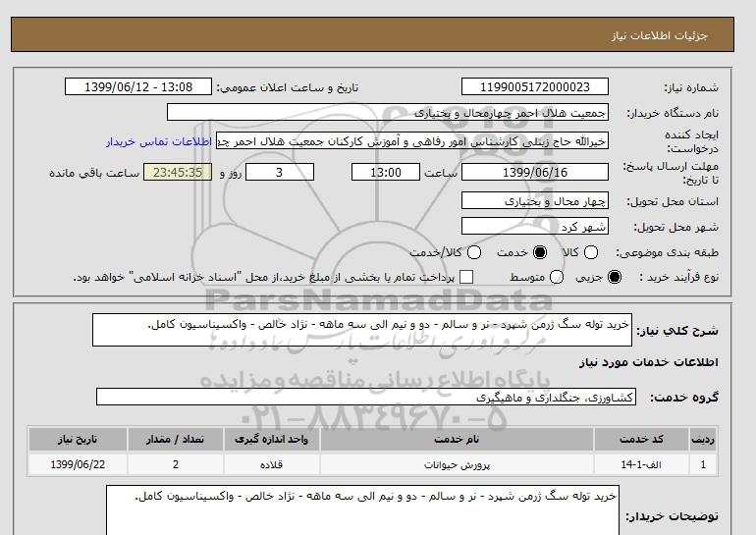The image size is (756, 535).
Task: Click the unit cell قلاده
Action: pyautogui.click(x=271, y=464)
